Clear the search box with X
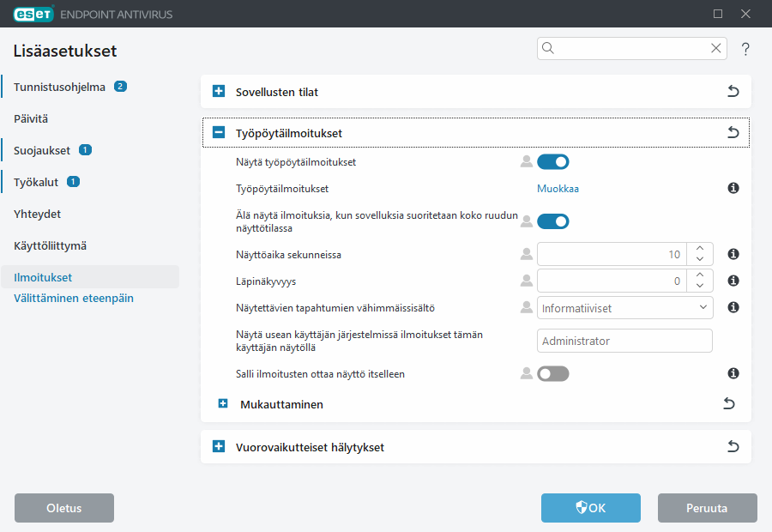 click(716, 48)
